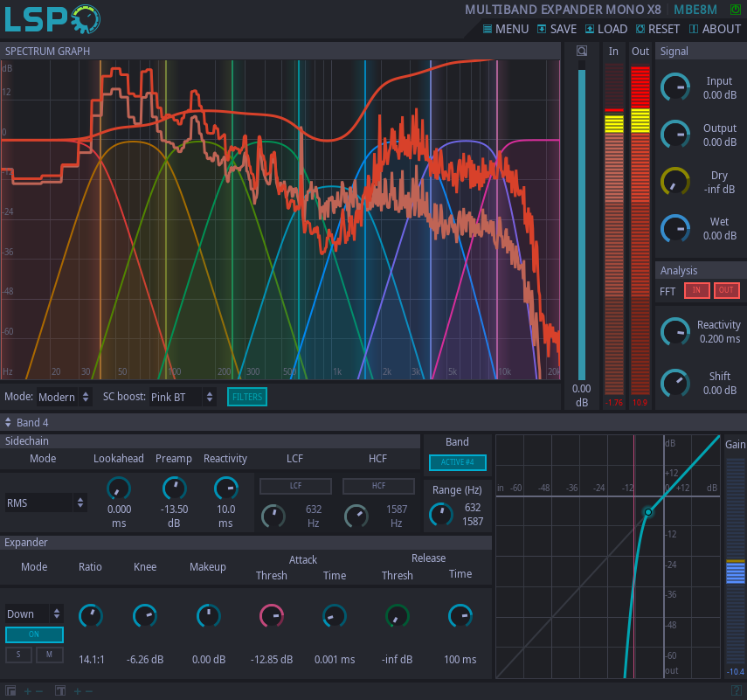
Task: Click the Lookahead knob
Action: tap(119, 489)
